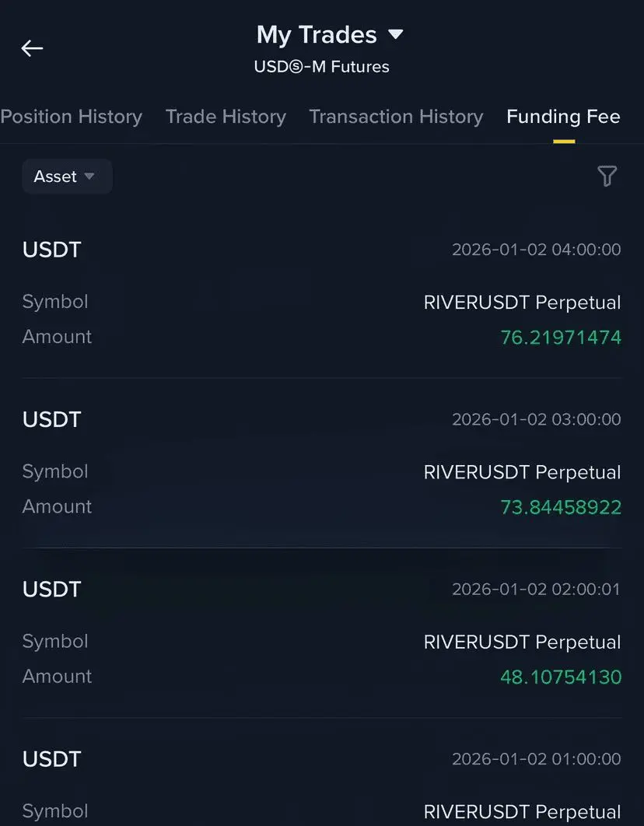
Task: Tap the USD-M Futures subtitle
Action: click(321, 67)
